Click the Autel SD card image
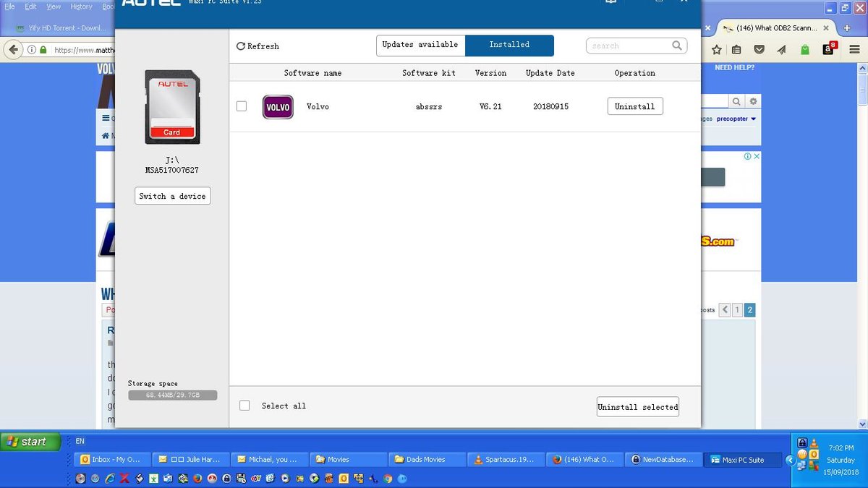Image resolution: width=868 pixels, height=488 pixels. [172, 107]
